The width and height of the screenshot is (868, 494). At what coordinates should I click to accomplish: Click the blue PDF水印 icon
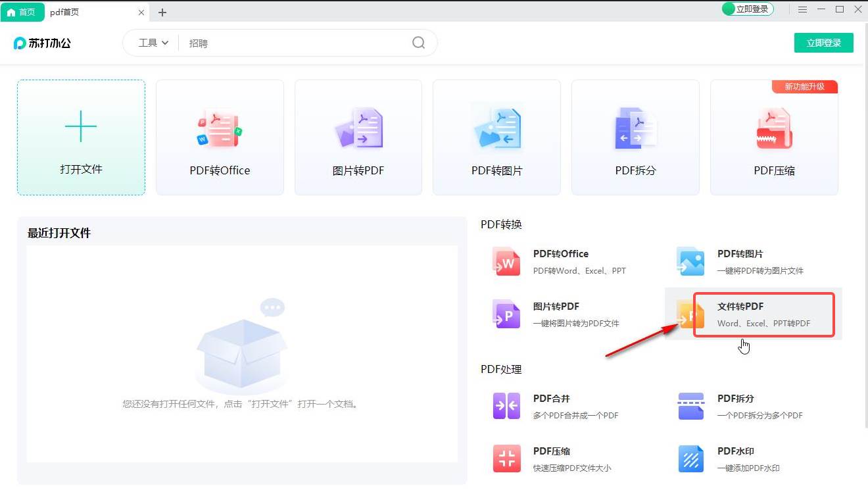[690, 458]
